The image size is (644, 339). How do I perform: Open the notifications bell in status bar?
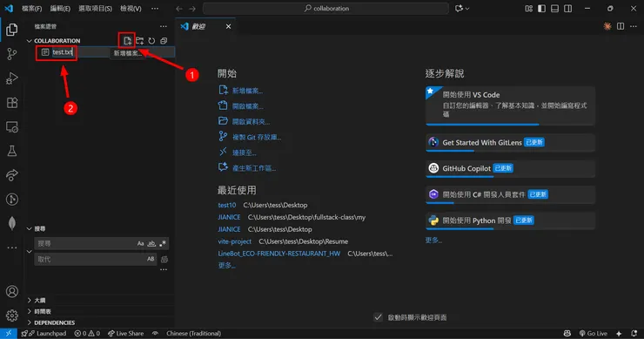click(634, 333)
